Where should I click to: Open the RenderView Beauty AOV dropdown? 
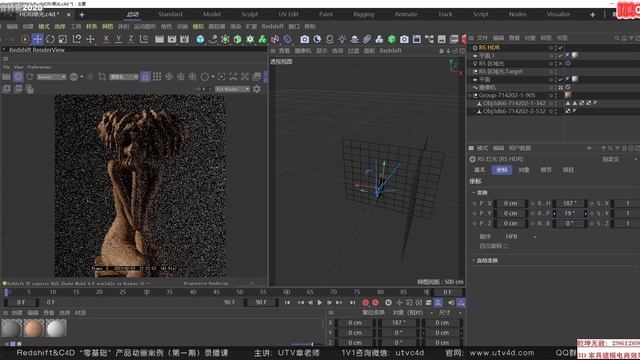coord(51,77)
